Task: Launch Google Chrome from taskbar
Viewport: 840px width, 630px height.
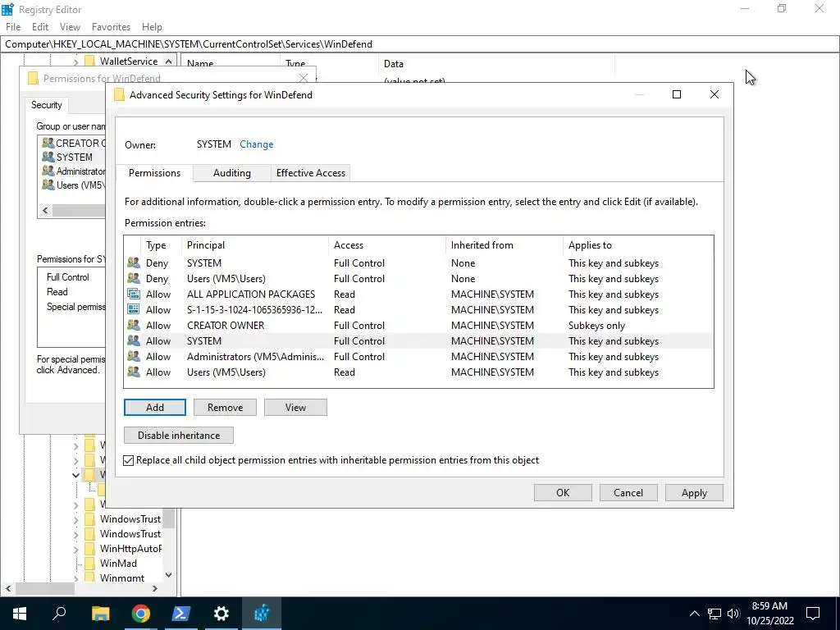Action: (x=141, y=614)
